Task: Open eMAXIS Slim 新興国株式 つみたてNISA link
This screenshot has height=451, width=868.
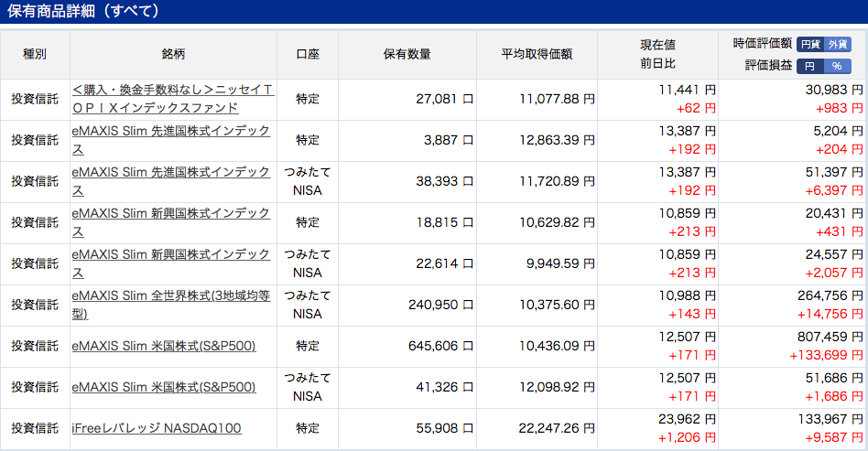Action: pyautogui.click(x=171, y=263)
